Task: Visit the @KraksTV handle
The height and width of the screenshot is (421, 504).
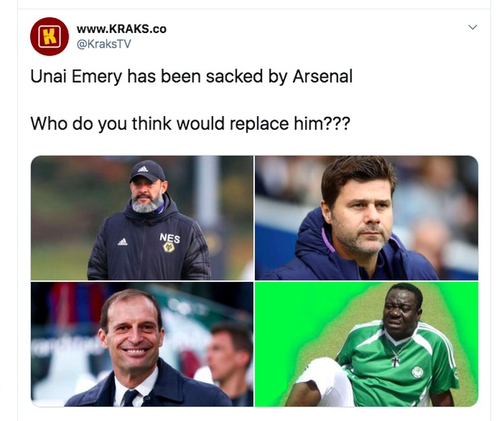Action: tap(103, 44)
